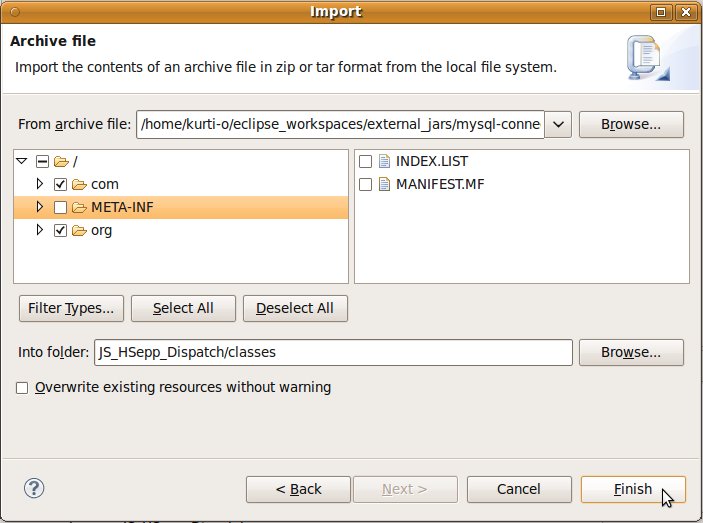This screenshot has width=703, height=523.
Task: Click the root folder icon
Action: pyautogui.click(x=60, y=162)
